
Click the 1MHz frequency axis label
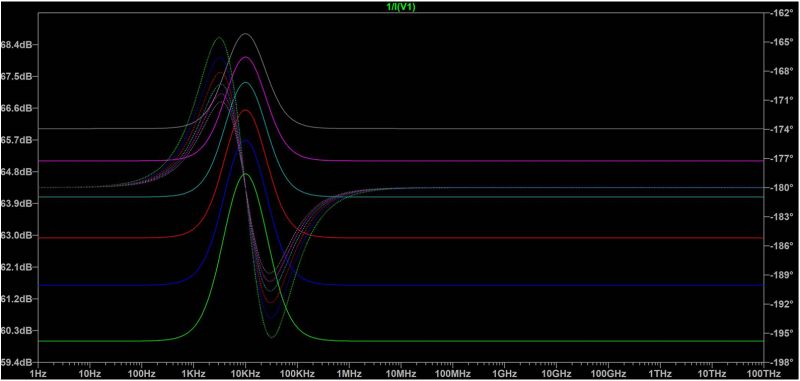pyautogui.click(x=349, y=374)
